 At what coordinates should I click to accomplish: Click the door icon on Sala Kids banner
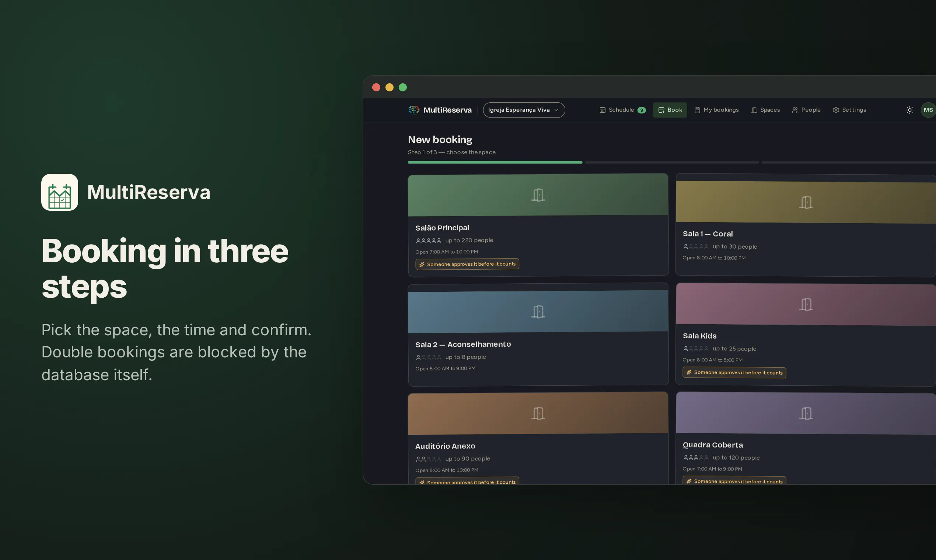[x=806, y=304]
